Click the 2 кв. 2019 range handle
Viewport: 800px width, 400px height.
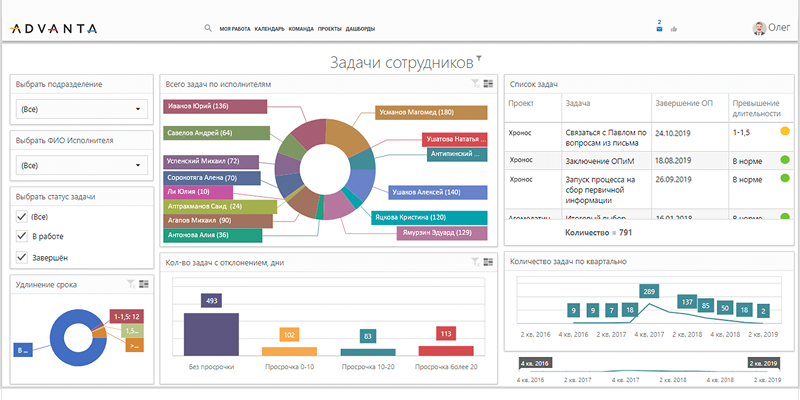(765, 363)
